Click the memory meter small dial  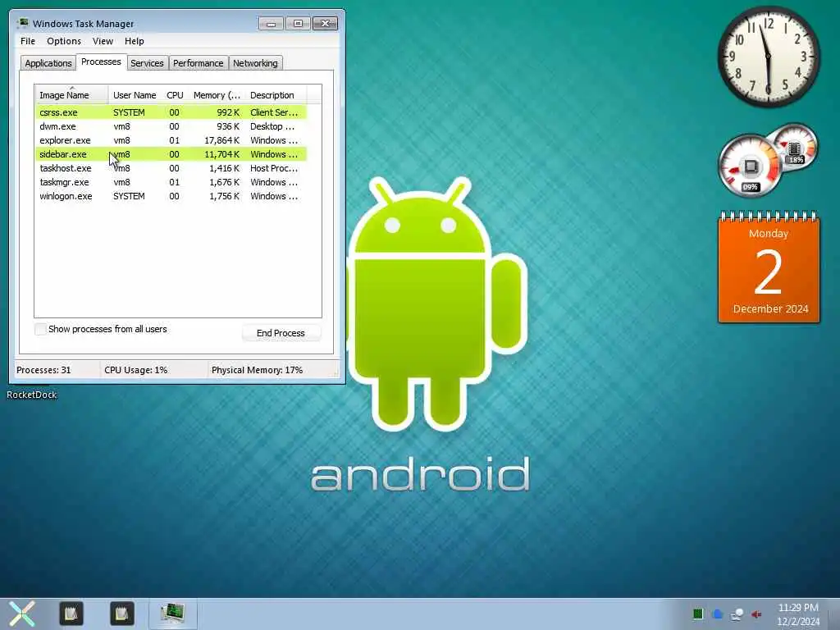click(x=795, y=148)
